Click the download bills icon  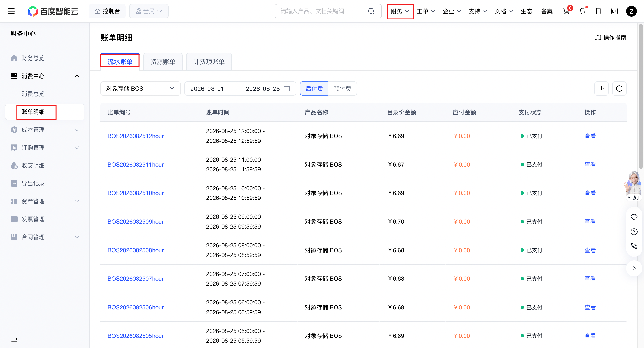click(601, 89)
